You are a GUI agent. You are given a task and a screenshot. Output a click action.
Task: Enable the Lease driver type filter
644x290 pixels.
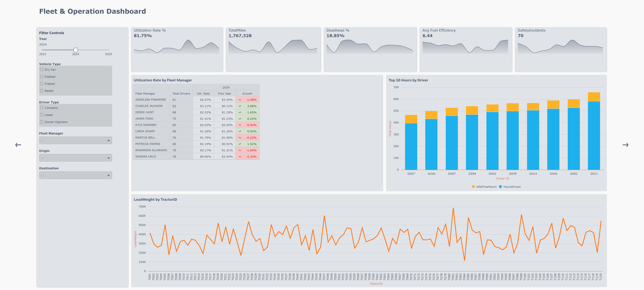click(x=42, y=115)
